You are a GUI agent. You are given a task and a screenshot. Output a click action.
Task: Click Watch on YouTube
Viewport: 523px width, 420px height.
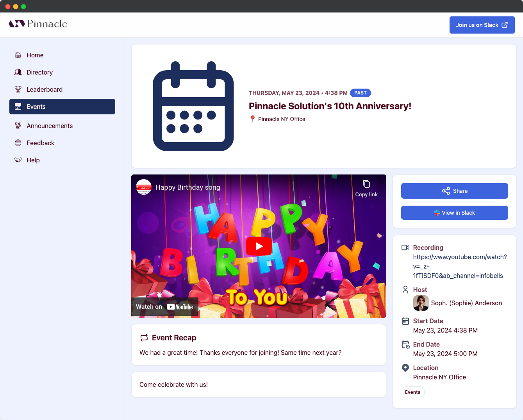coord(164,307)
